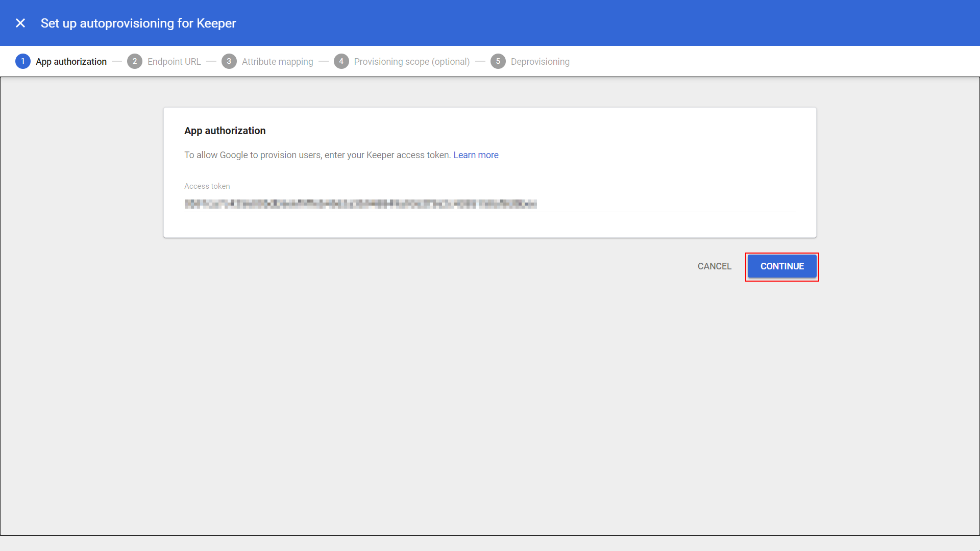
Task: Go to the App authorization step
Action: point(71,61)
